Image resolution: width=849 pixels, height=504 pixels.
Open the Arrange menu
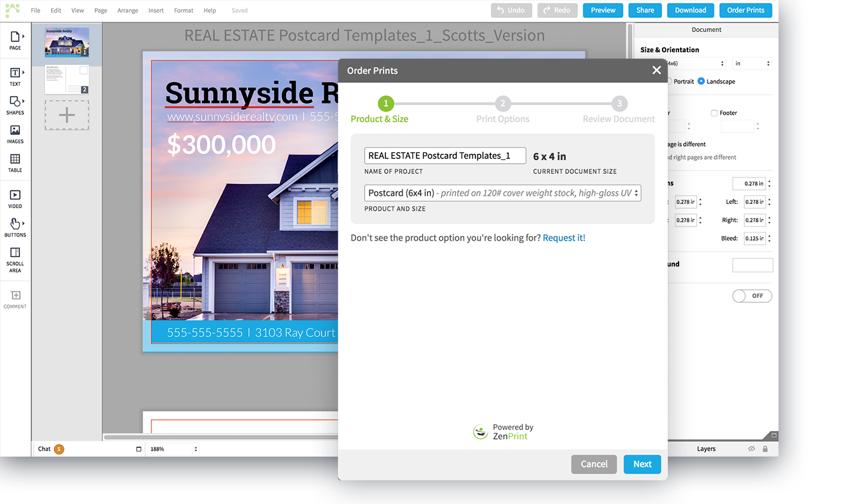[127, 11]
